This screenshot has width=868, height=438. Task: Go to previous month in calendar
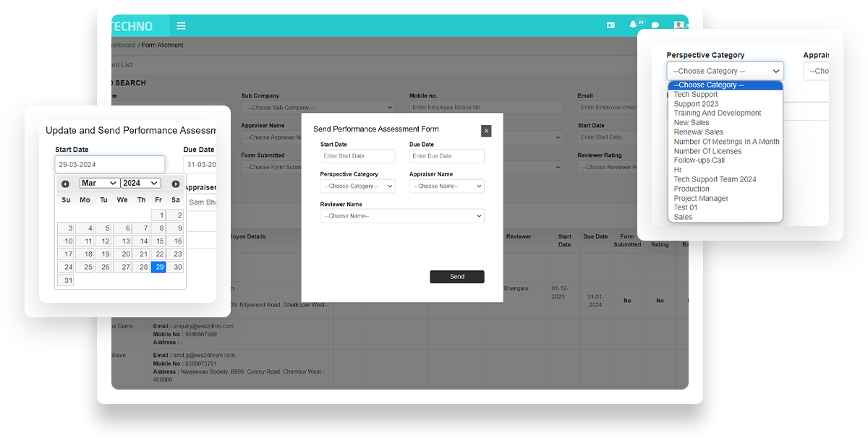coord(65,184)
